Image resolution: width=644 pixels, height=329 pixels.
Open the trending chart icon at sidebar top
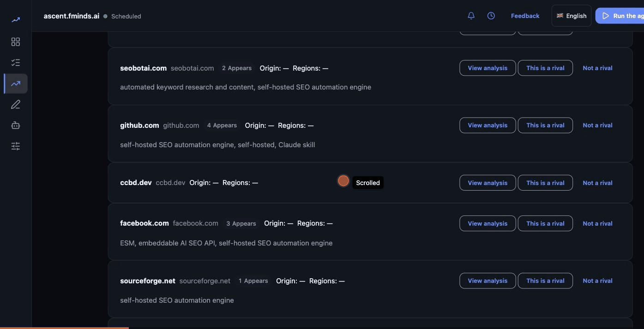(16, 20)
